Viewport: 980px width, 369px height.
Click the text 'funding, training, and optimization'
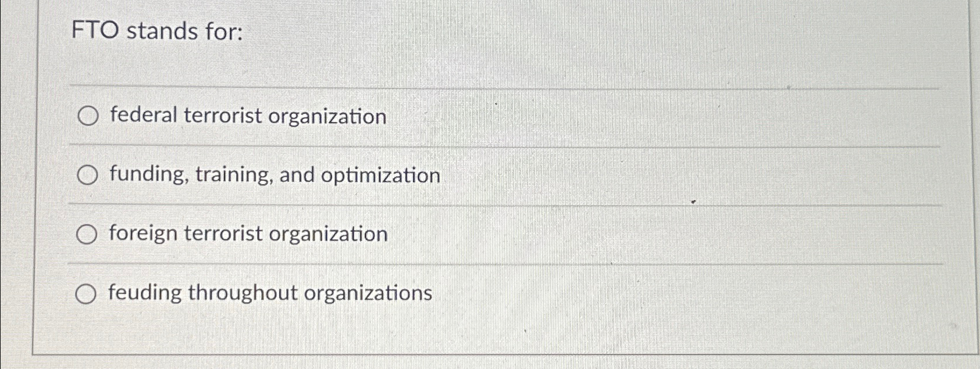273,174
